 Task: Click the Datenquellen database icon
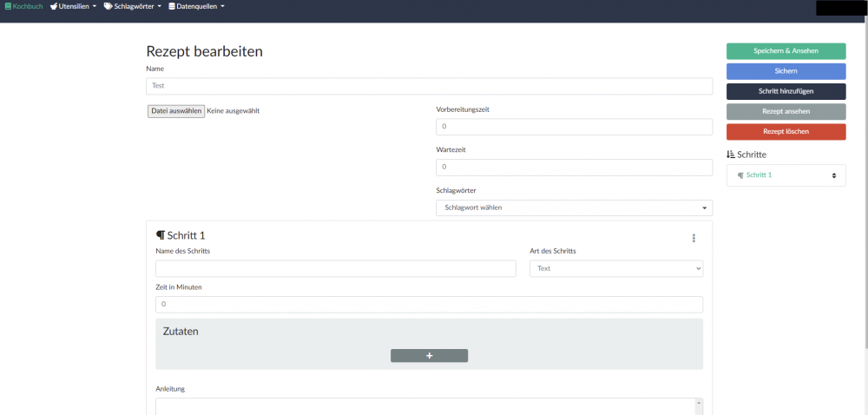pos(172,6)
